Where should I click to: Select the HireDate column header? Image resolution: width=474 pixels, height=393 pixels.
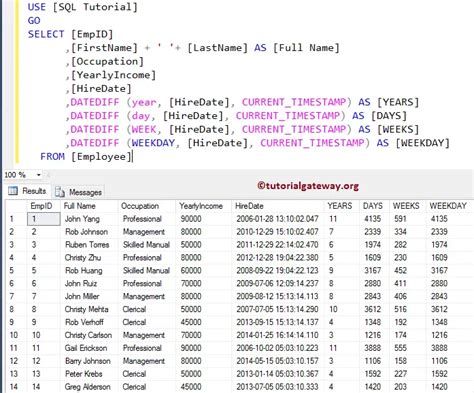click(x=278, y=206)
